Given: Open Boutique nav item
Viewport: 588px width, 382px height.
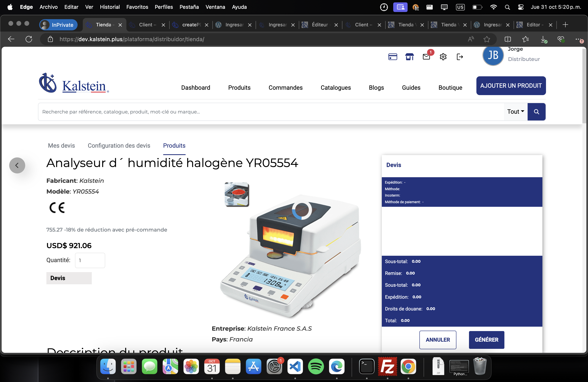Looking at the screenshot, I should click(450, 88).
